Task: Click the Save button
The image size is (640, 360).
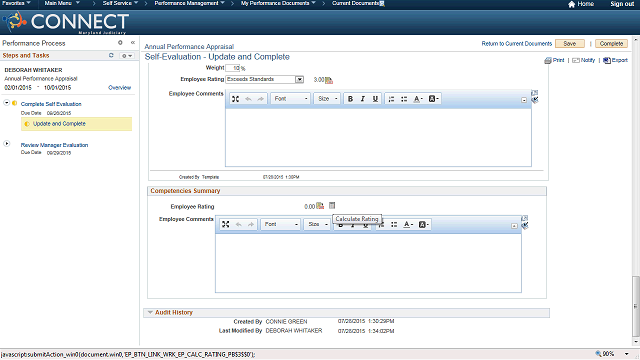Action: pyautogui.click(x=570, y=44)
